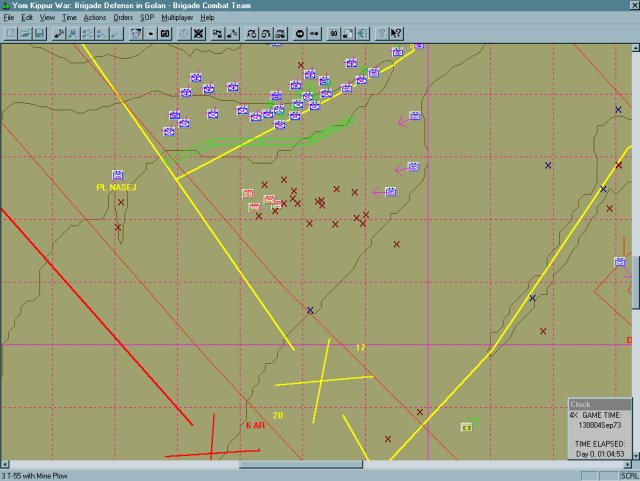The width and height of the screenshot is (640, 481).
Task: Click the red 6 AR boundary label
Action: (256, 425)
